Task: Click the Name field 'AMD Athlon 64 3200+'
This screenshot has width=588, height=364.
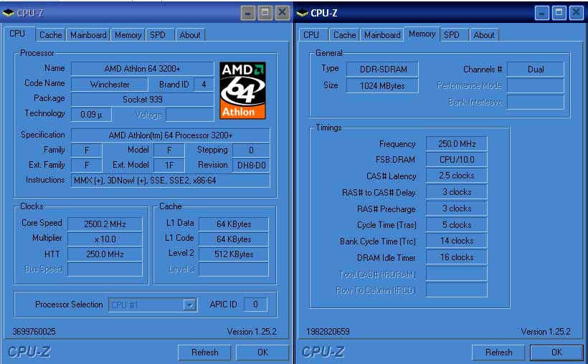Action: [142, 69]
